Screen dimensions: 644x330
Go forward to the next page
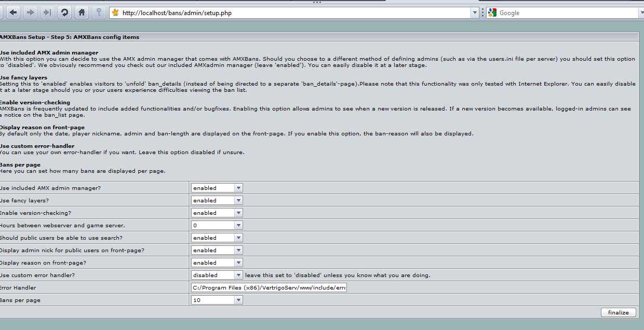30,13
